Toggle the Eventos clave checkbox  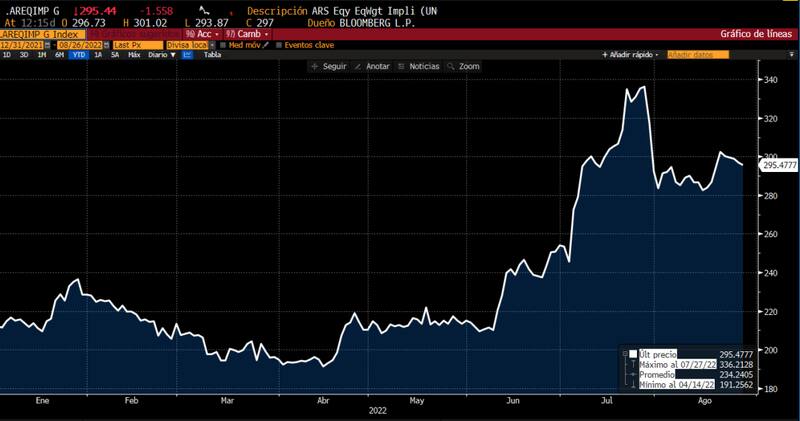(x=279, y=45)
